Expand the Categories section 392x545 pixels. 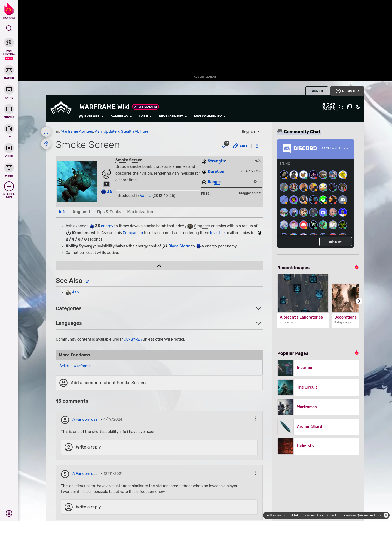click(x=159, y=308)
